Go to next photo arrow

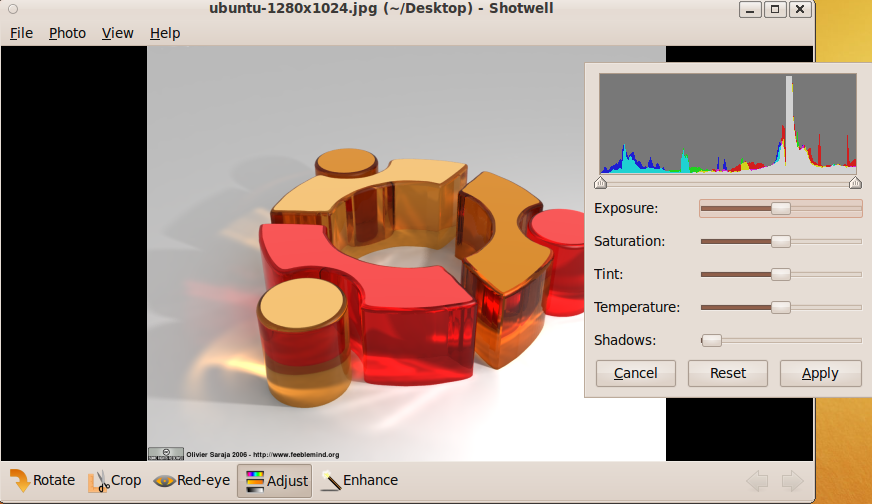[x=792, y=481]
